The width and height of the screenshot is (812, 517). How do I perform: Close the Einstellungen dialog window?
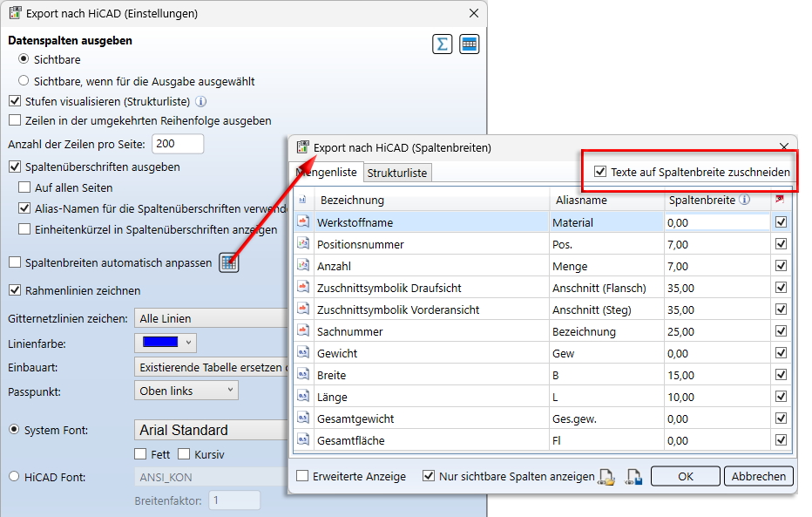click(474, 13)
